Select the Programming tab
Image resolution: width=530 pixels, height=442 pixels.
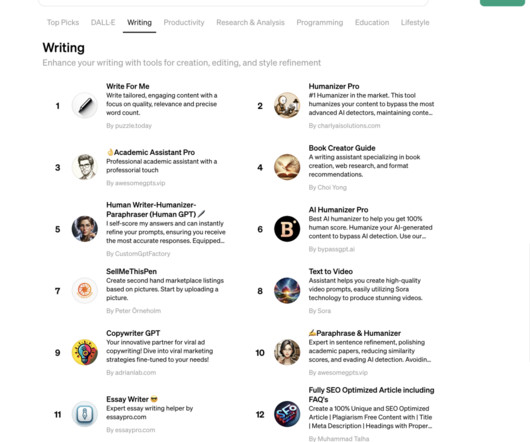(x=320, y=22)
